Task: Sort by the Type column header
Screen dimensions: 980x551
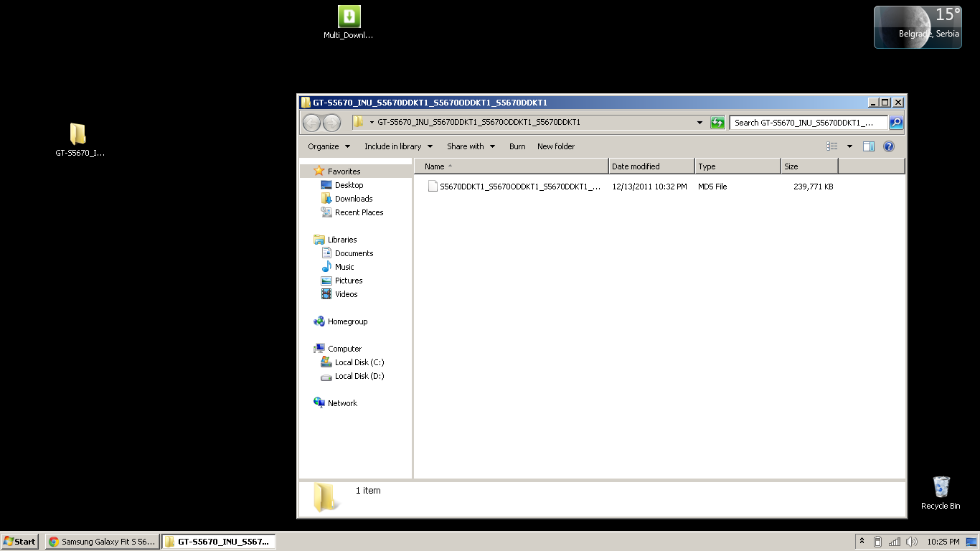Action: pyautogui.click(x=738, y=166)
